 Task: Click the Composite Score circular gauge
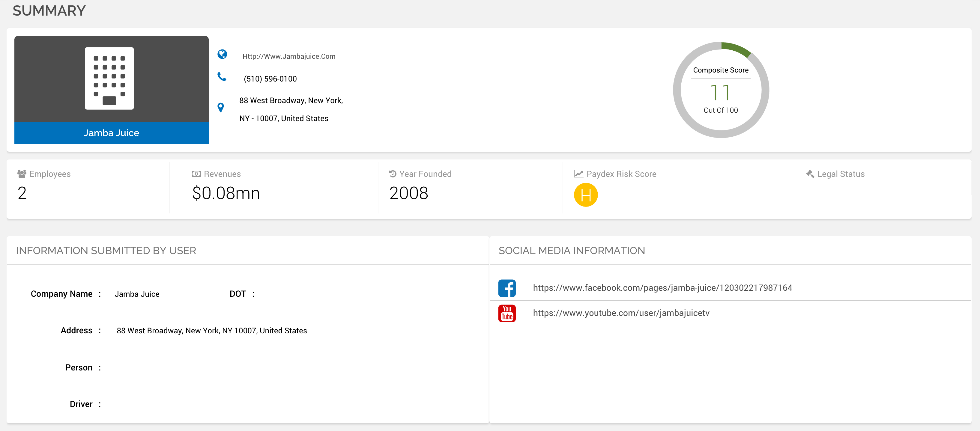pos(721,90)
